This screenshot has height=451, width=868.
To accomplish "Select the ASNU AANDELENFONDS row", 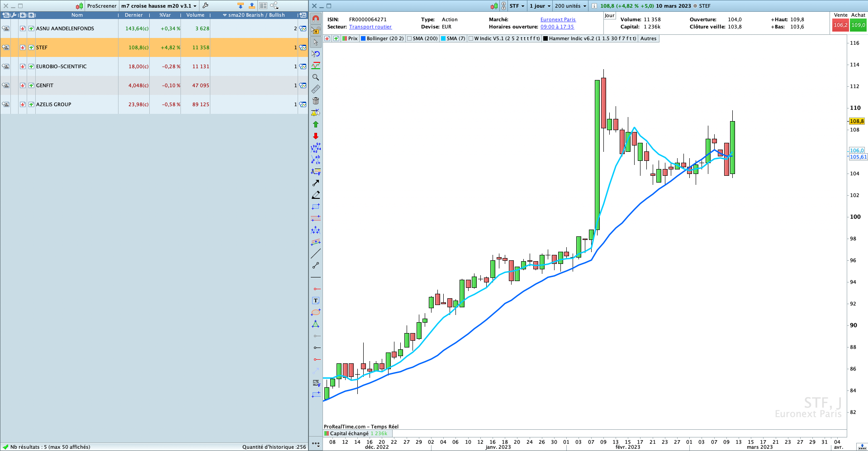I will [x=154, y=28].
